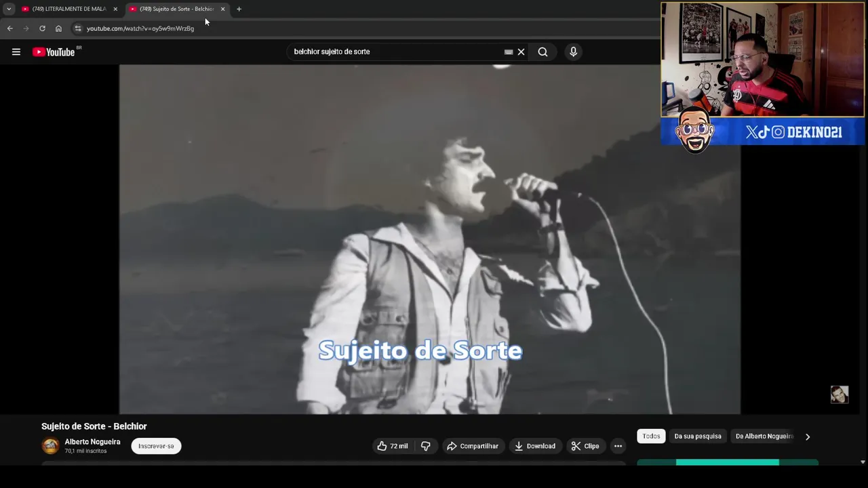Image resolution: width=868 pixels, height=488 pixels.
Task: Open browser home page
Action: (x=58, y=28)
